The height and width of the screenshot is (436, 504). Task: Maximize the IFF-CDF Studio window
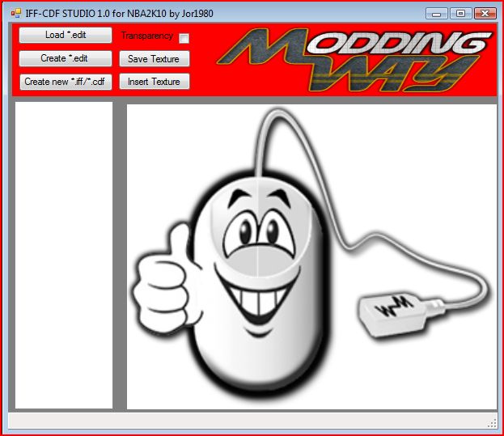coord(460,13)
